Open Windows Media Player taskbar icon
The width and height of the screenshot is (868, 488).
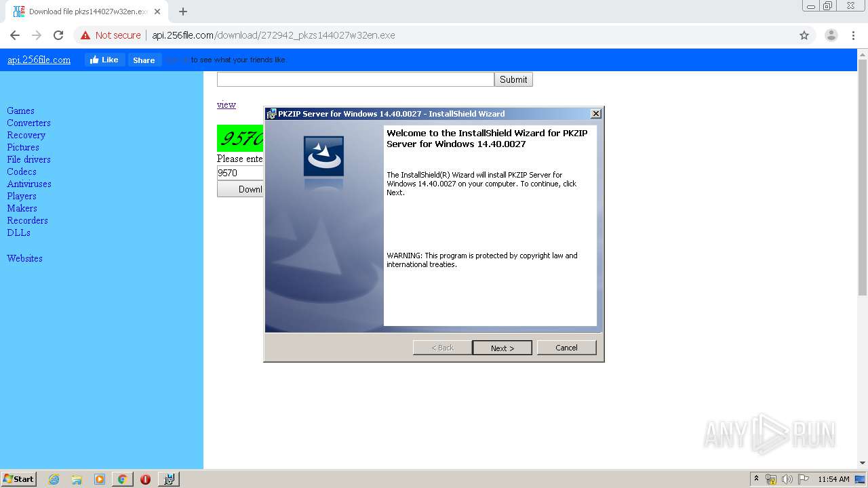[100, 479]
